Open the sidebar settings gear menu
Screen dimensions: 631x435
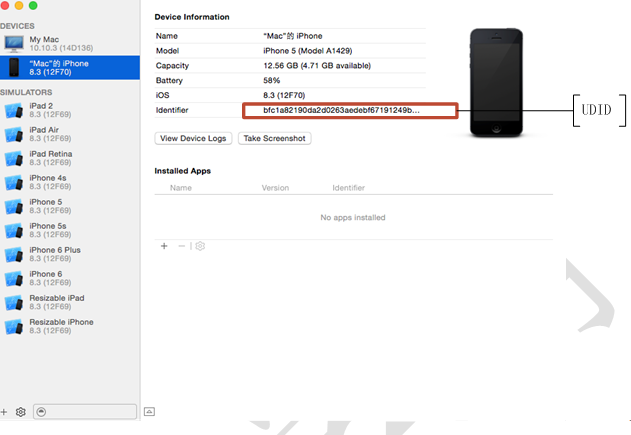coord(21,412)
